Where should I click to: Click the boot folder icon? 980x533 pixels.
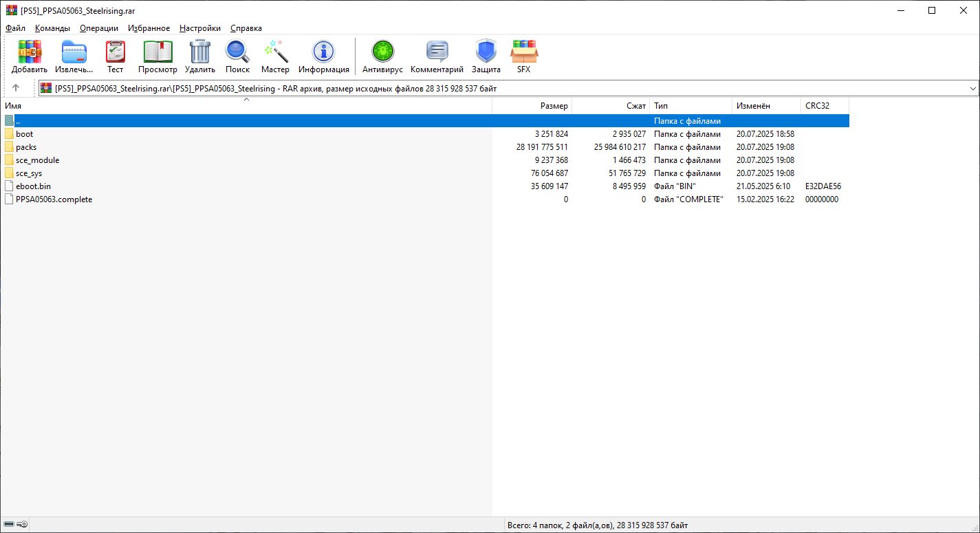(x=9, y=134)
